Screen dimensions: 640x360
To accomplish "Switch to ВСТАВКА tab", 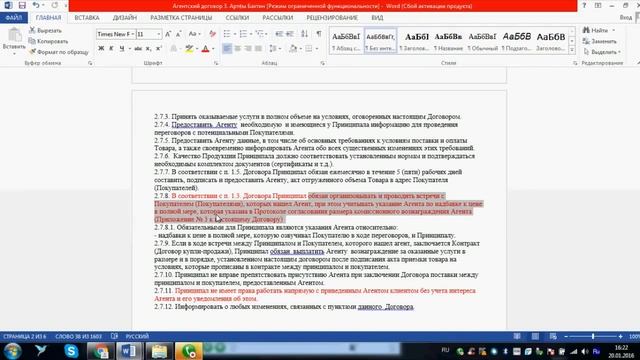I will pos(87,18).
